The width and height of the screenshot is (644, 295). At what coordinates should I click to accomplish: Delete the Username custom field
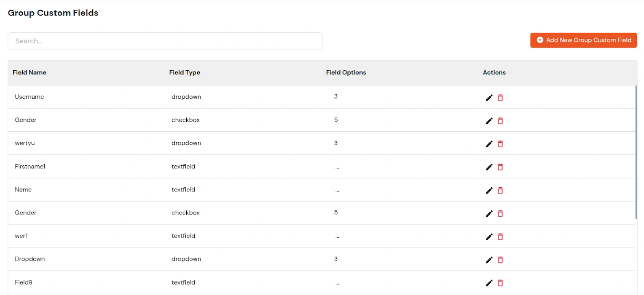click(500, 98)
